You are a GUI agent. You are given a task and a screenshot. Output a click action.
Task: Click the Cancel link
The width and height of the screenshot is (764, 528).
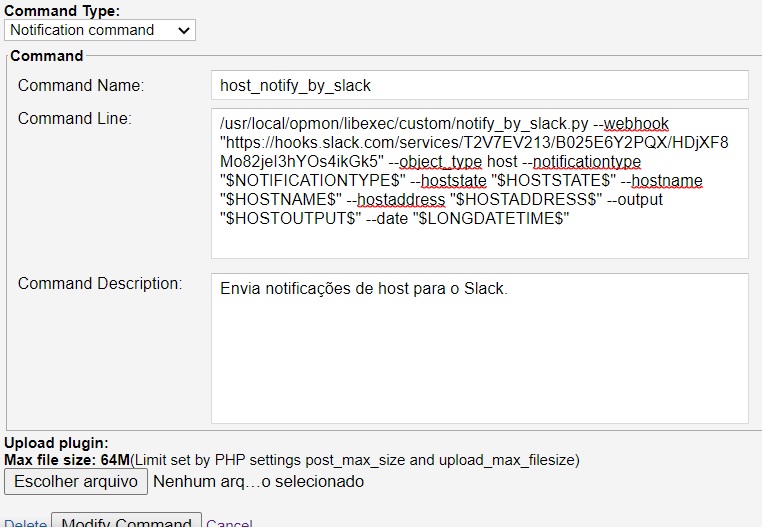point(229,523)
